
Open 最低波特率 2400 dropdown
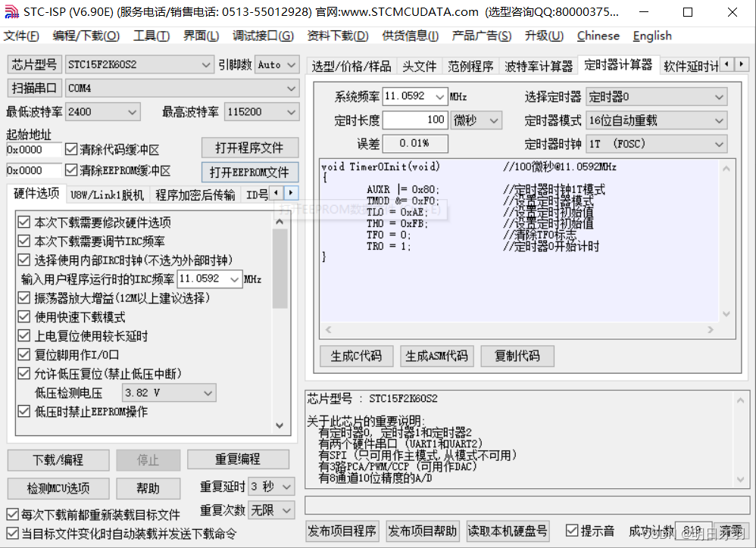[x=103, y=112]
